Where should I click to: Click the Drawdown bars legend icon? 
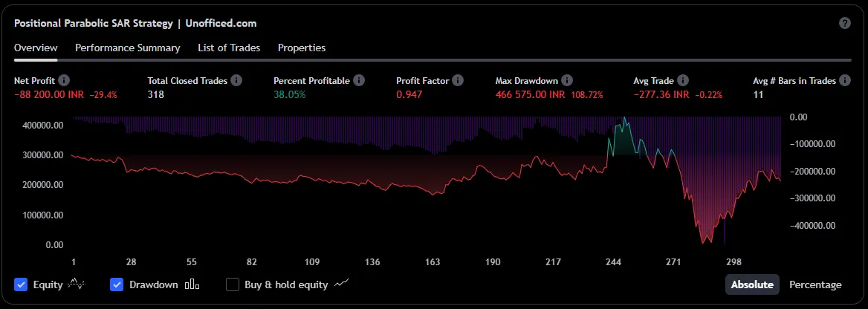click(x=192, y=284)
